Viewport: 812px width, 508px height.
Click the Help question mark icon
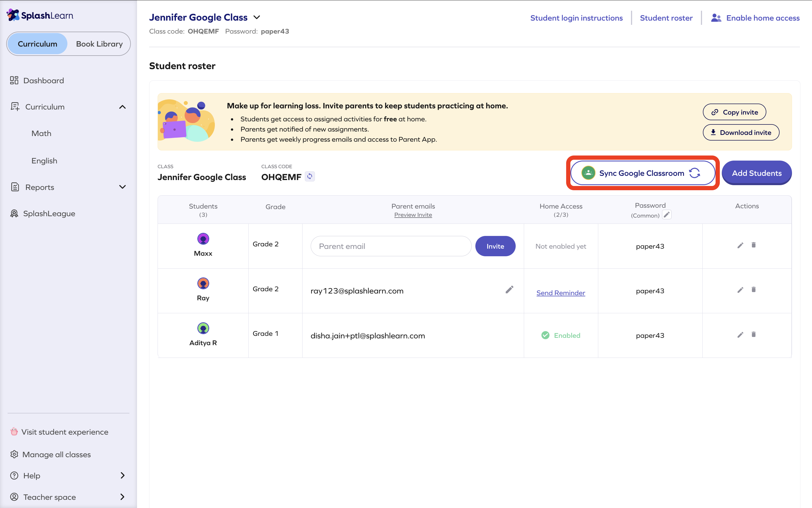(x=14, y=476)
